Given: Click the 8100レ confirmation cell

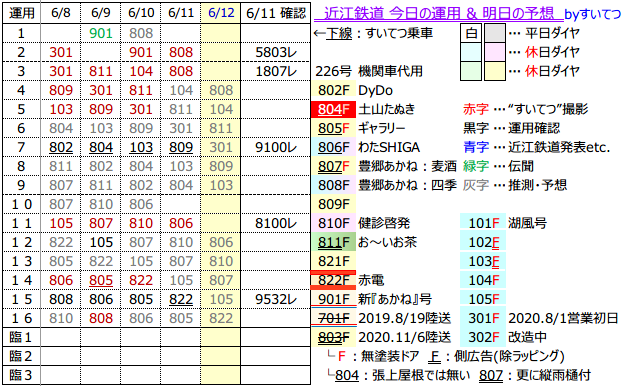Looking at the screenshot, I should pyautogui.click(x=276, y=223).
